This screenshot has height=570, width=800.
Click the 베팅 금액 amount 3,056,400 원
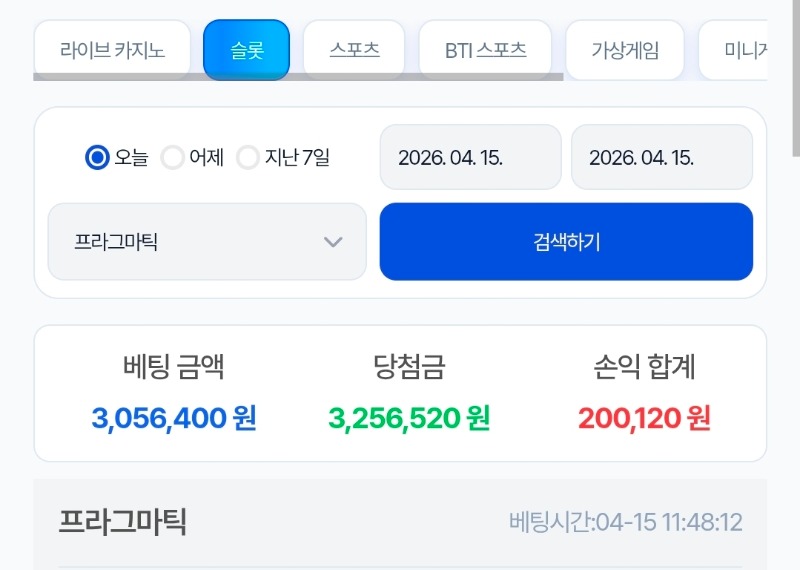tap(174, 418)
